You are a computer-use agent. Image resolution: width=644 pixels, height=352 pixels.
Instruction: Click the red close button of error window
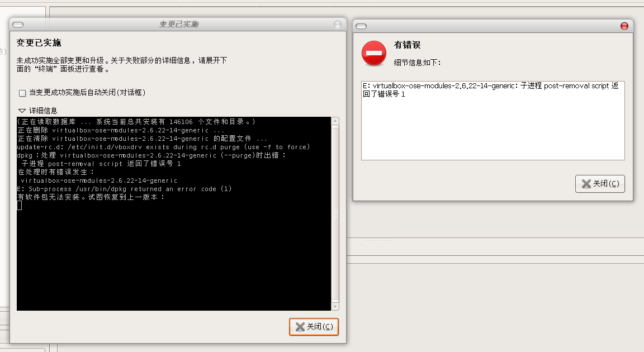[624, 26]
